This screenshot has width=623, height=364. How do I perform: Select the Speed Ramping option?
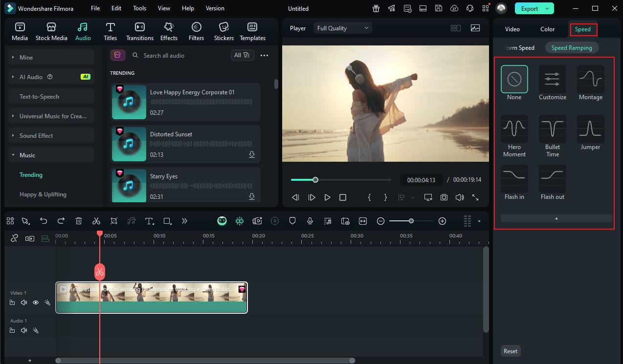pyautogui.click(x=572, y=48)
